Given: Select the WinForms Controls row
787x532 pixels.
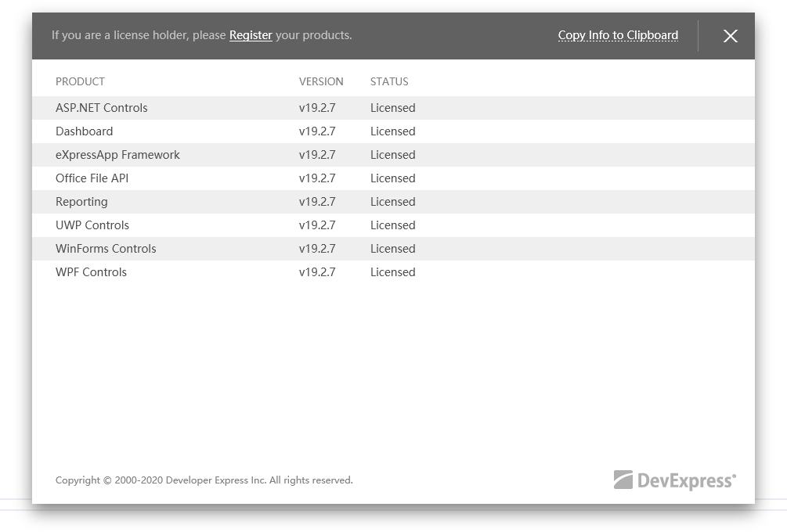Looking at the screenshot, I should point(106,249).
